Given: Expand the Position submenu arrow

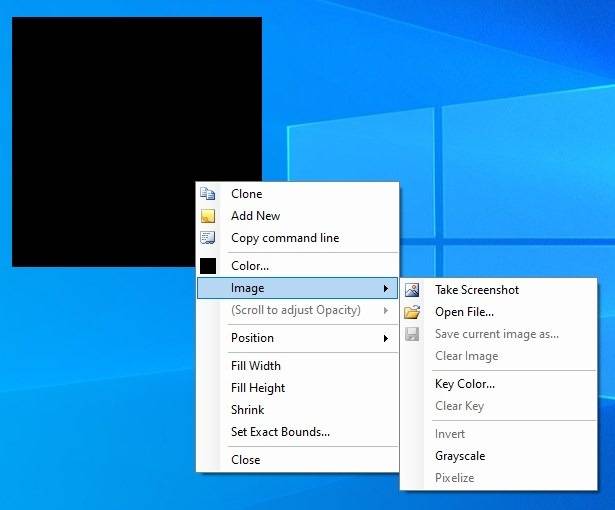Looking at the screenshot, I should (x=386, y=338).
